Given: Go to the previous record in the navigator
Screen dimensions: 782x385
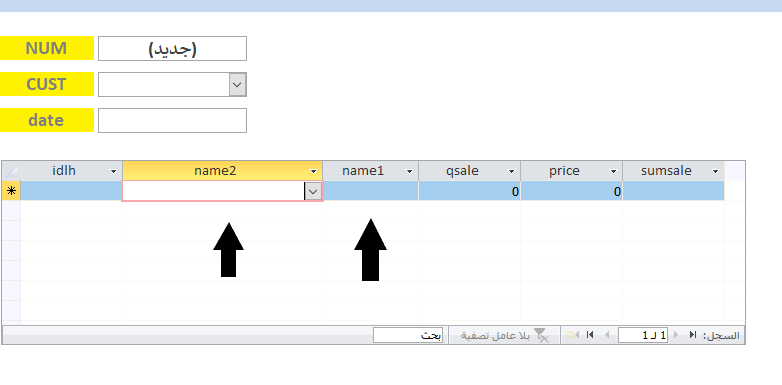Looking at the screenshot, I should pyautogui.click(x=676, y=335).
